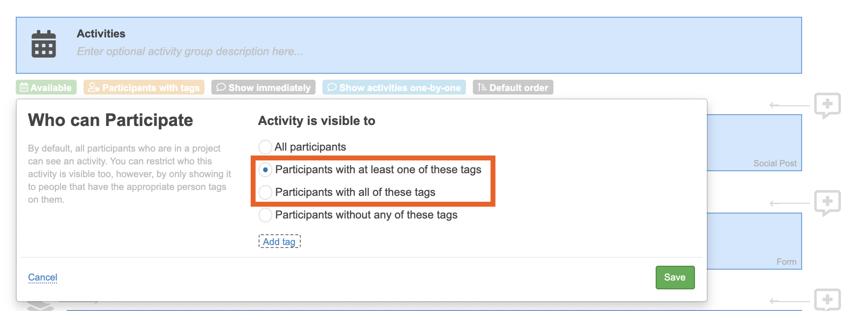
Task: Click the bottom-right add-comment icon
Action: [x=827, y=300]
